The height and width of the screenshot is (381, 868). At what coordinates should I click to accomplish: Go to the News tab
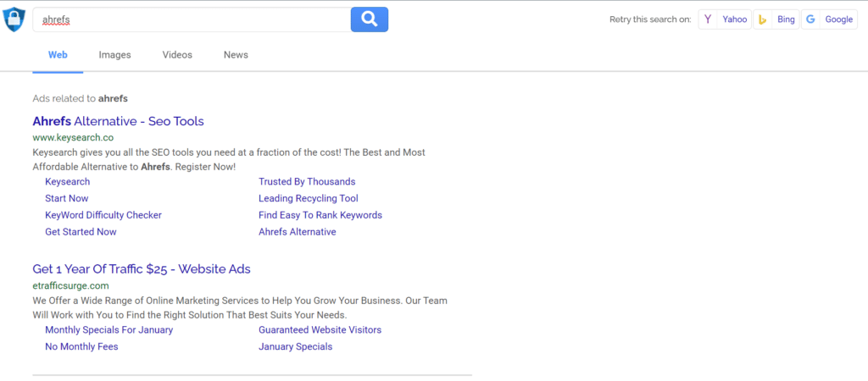(x=236, y=55)
